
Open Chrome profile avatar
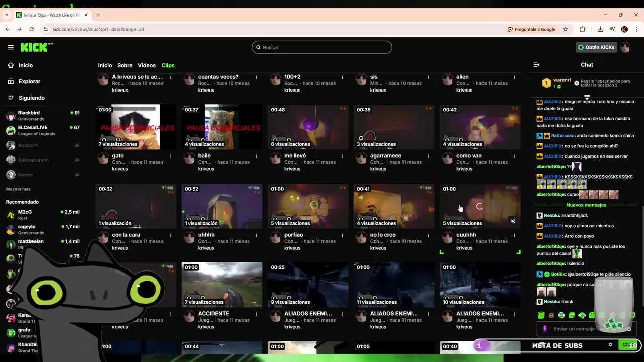pos(624,29)
